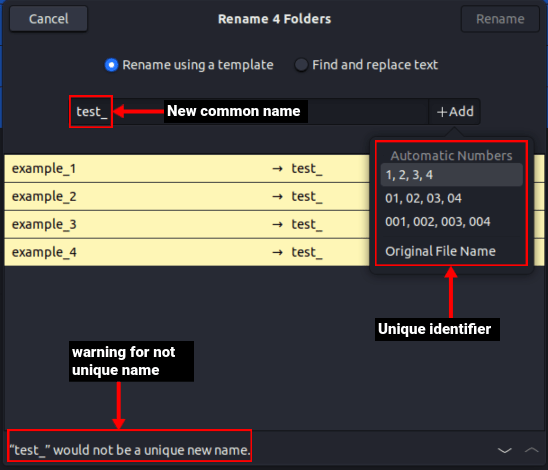Choose the 001, 002, 003, 004 numbering format
Viewport: 548px width, 470px height.
tap(452, 222)
